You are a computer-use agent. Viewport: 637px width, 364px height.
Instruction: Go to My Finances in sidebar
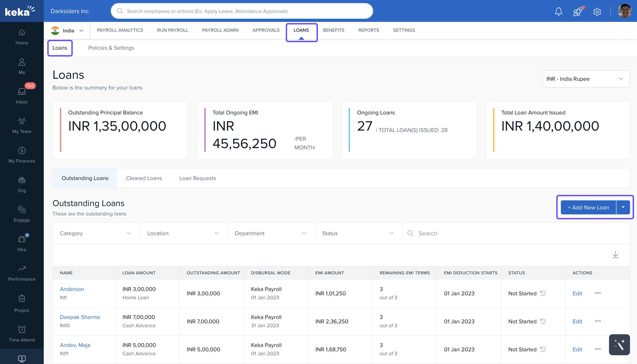click(x=22, y=155)
